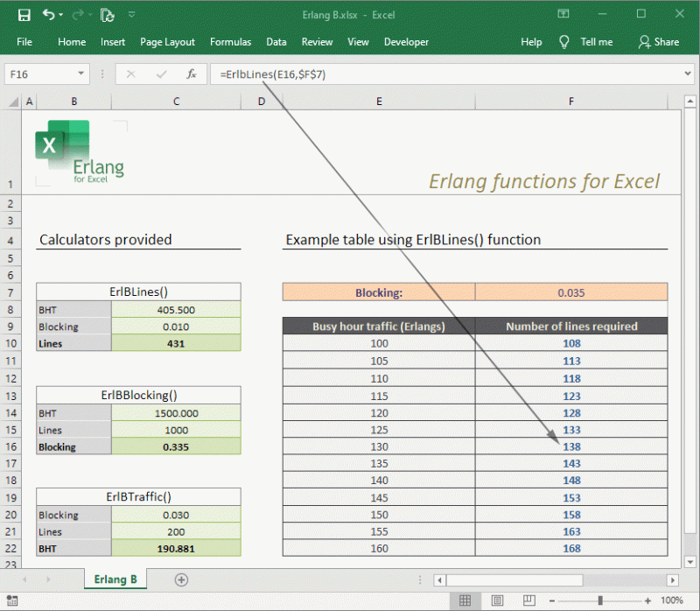Open the Page Layout tab
The height and width of the screenshot is (611, 700).
[167, 41]
